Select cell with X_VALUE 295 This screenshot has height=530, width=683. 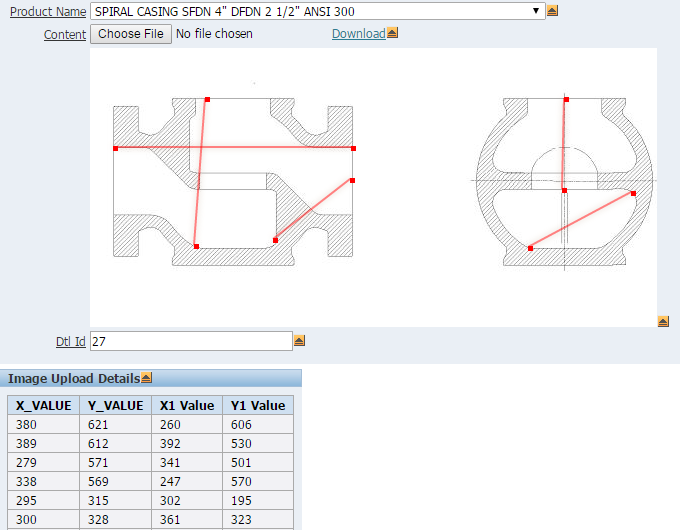tap(44, 500)
